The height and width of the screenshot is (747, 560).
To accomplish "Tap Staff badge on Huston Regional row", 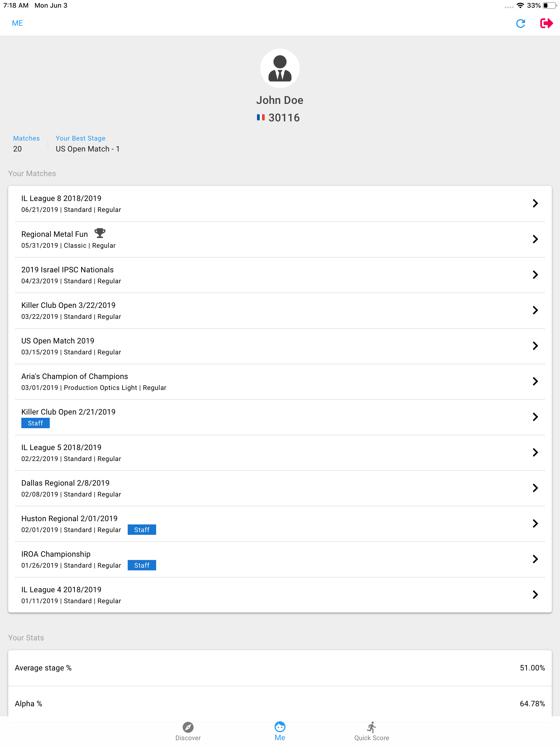I will coord(142,530).
